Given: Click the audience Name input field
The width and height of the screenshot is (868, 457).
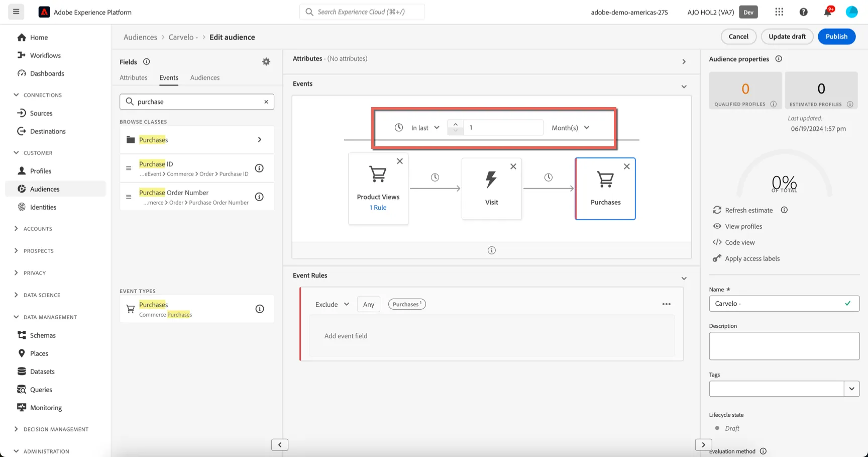Looking at the screenshot, I should click(x=784, y=304).
